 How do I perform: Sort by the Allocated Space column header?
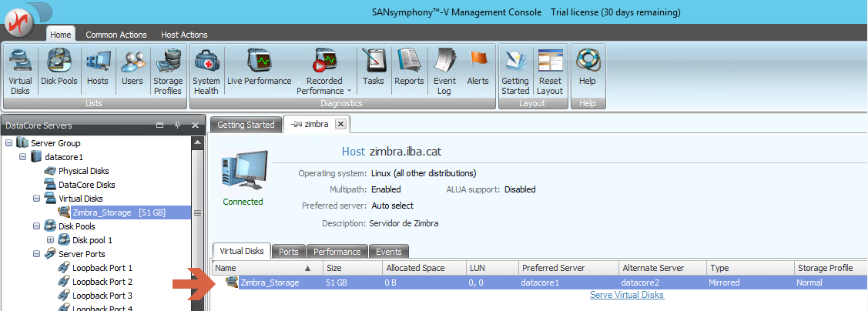[x=425, y=268]
